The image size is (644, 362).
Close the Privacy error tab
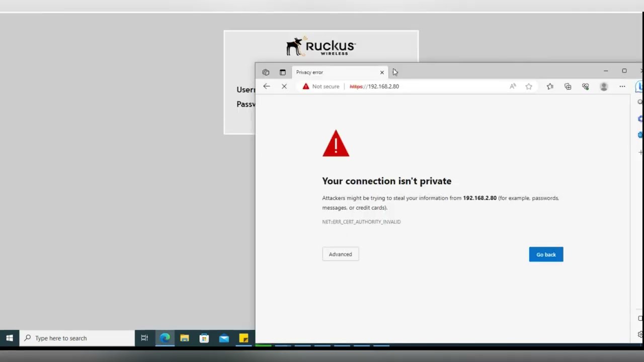click(382, 72)
